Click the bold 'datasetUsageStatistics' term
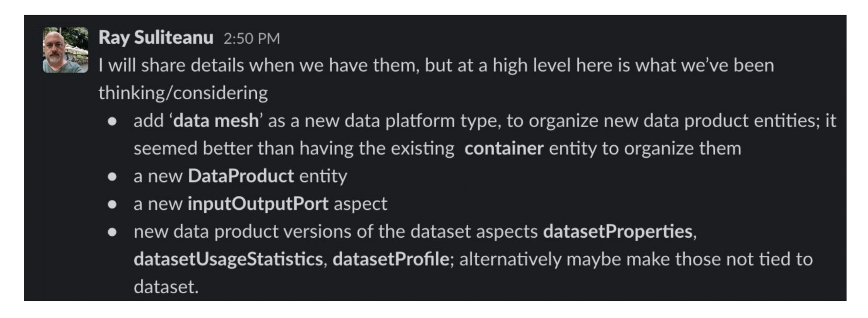This screenshot has width=868, height=318. [228, 260]
